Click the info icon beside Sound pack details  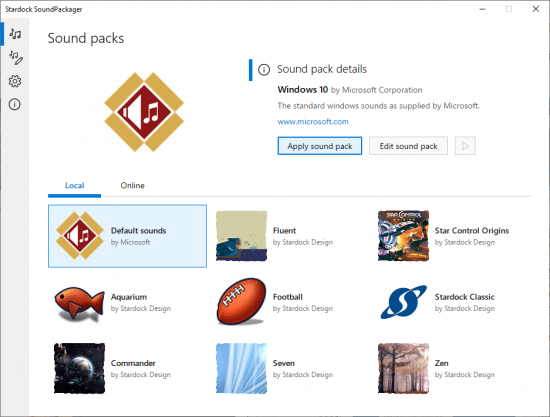pyautogui.click(x=264, y=70)
